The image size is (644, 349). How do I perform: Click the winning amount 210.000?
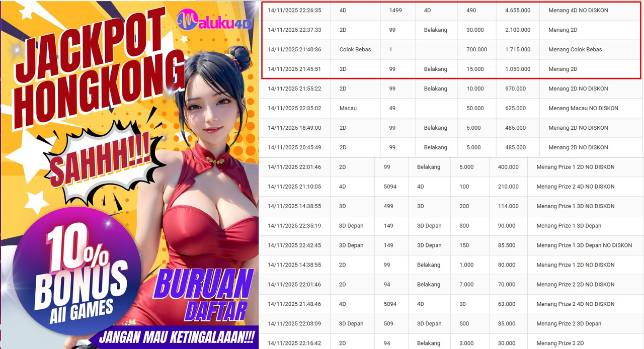pyautogui.click(x=508, y=187)
